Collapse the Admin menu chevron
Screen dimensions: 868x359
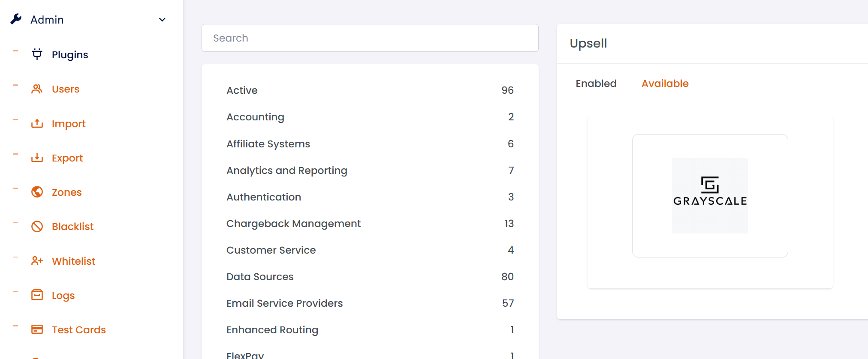(x=162, y=20)
